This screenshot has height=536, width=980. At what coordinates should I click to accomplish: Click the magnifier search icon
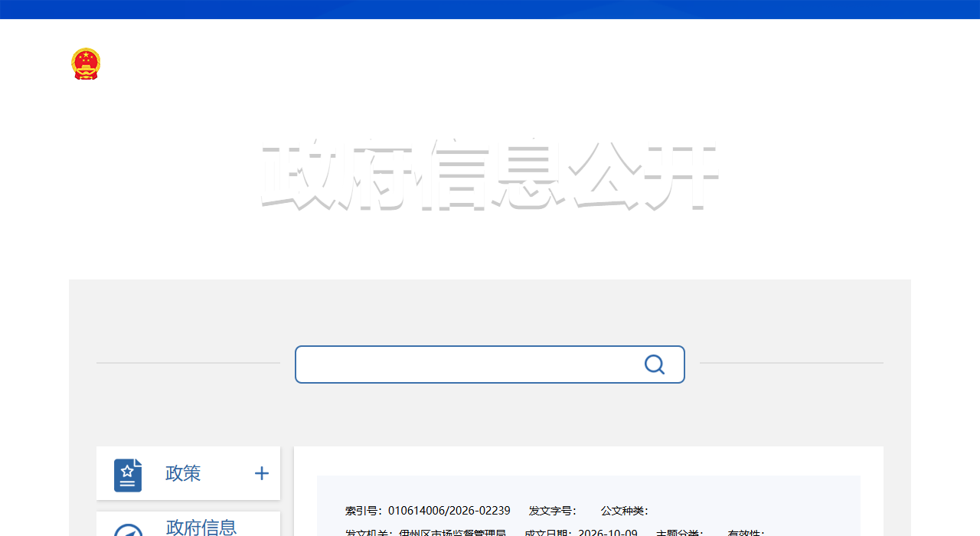pos(655,364)
